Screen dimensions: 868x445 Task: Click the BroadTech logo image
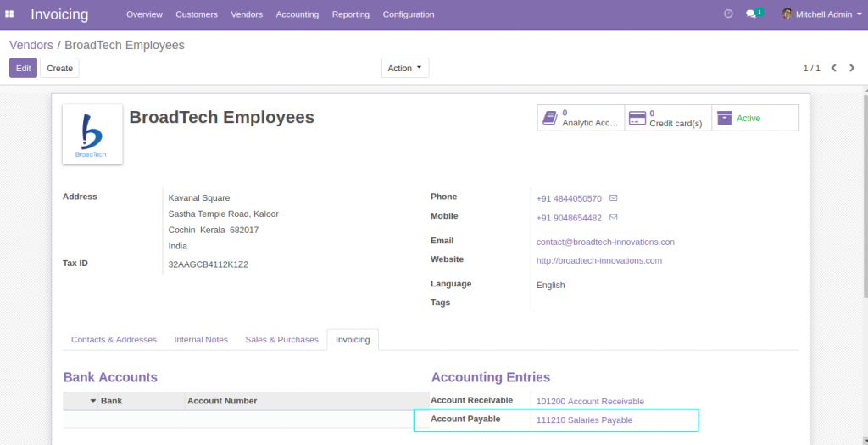point(92,135)
